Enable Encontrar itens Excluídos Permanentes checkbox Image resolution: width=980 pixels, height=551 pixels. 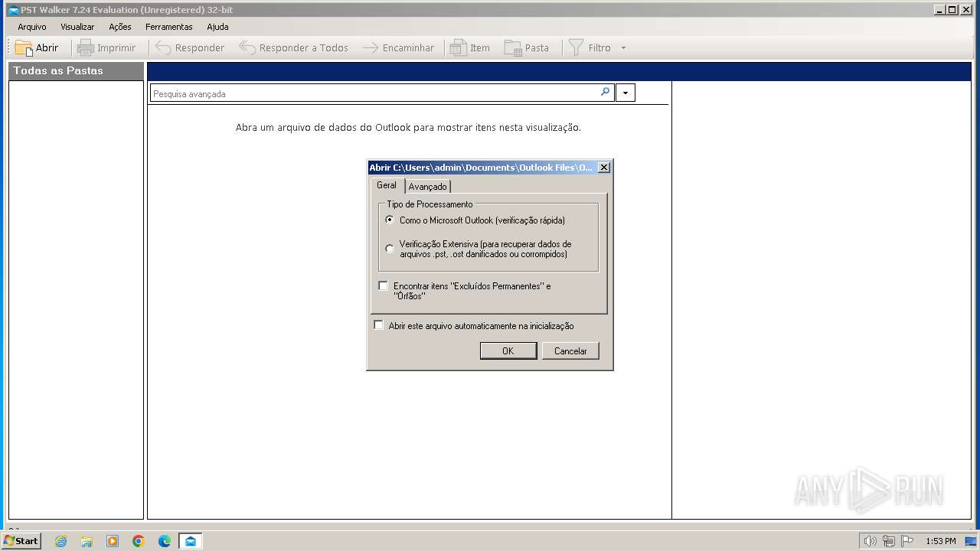384,286
